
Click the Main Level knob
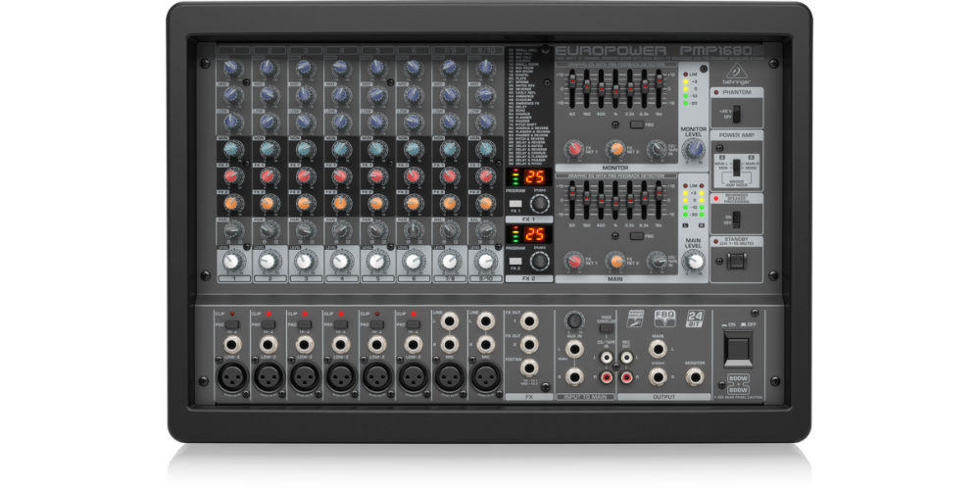[x=694, y=261]
